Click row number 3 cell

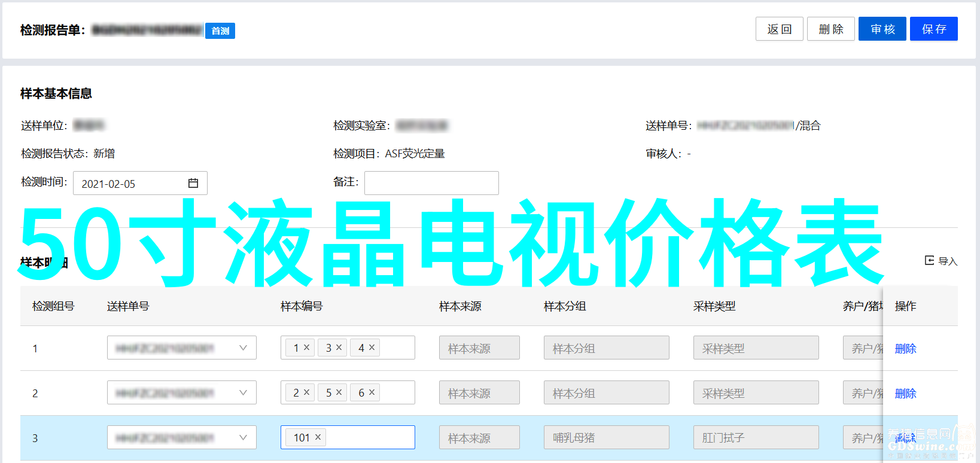tap(35, 438)
